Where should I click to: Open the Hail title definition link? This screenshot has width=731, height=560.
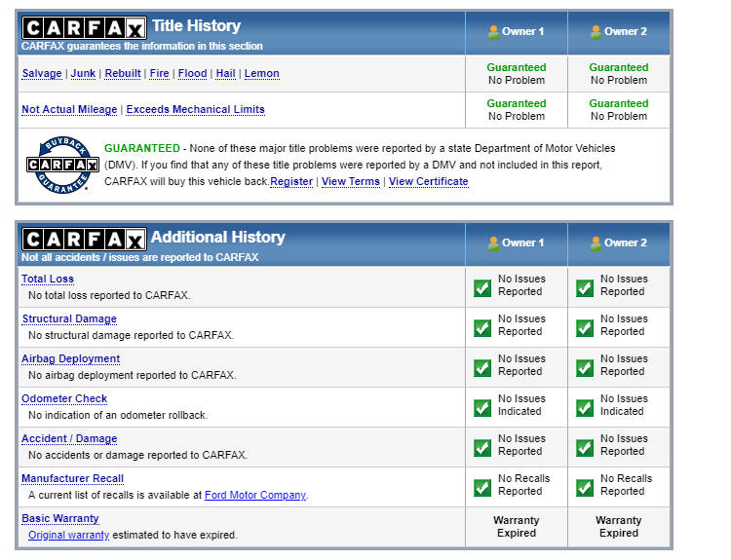point(226,74)
